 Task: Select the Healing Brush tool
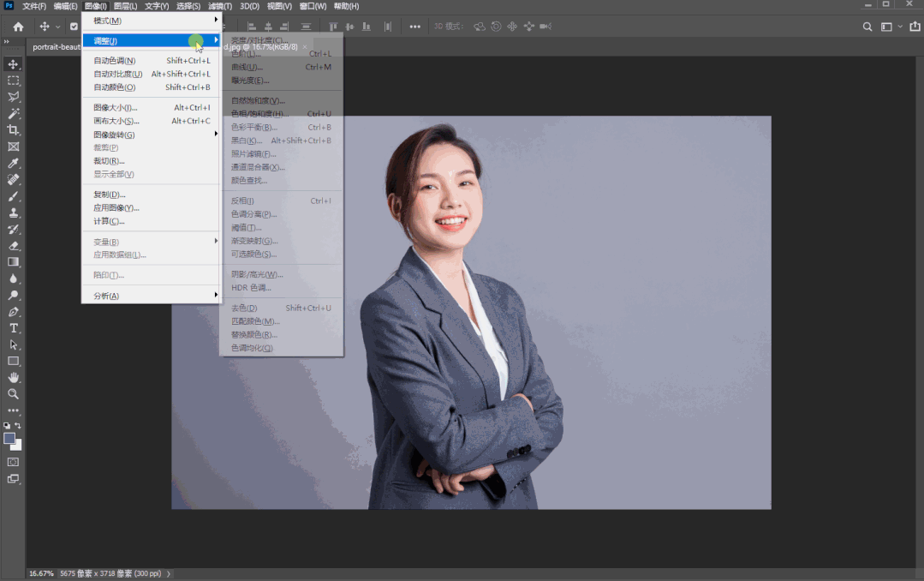point(13,179)
